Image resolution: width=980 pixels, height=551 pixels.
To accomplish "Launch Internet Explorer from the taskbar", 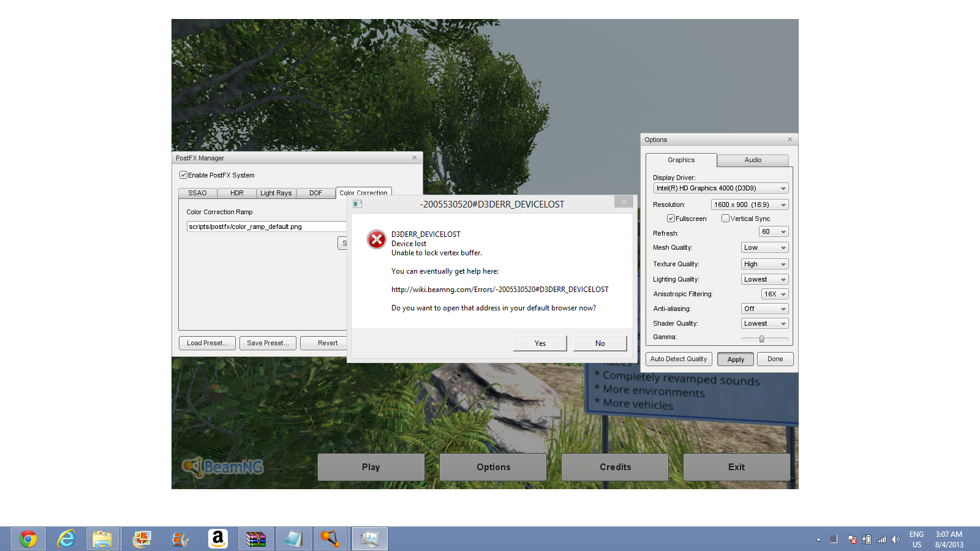I will point(66,539).
